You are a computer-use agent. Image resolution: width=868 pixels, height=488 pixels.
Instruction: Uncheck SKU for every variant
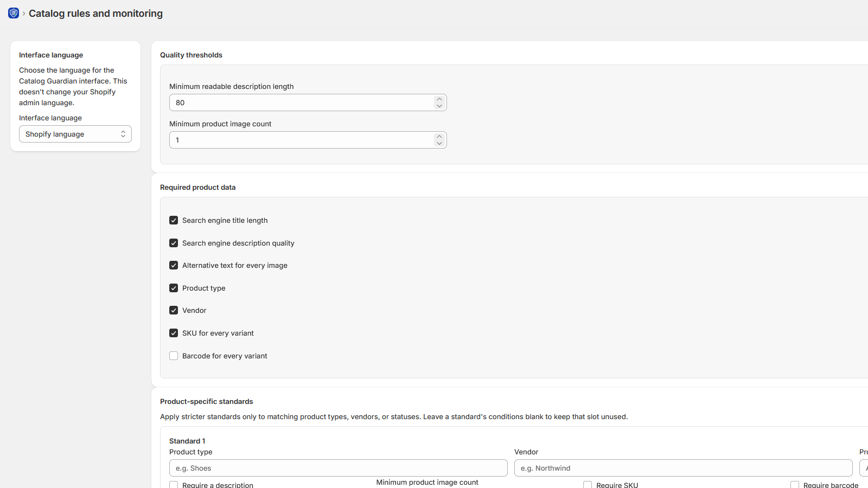(174, 333)
